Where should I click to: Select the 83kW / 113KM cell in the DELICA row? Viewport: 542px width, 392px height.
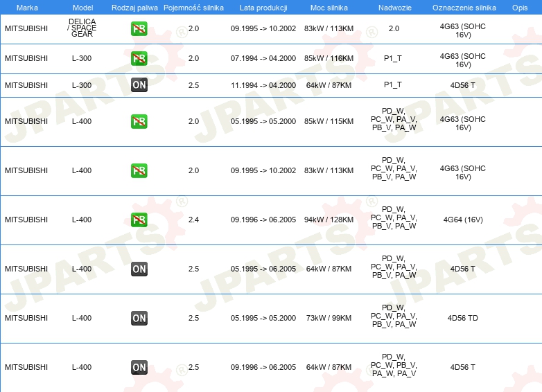pos(329,28)
